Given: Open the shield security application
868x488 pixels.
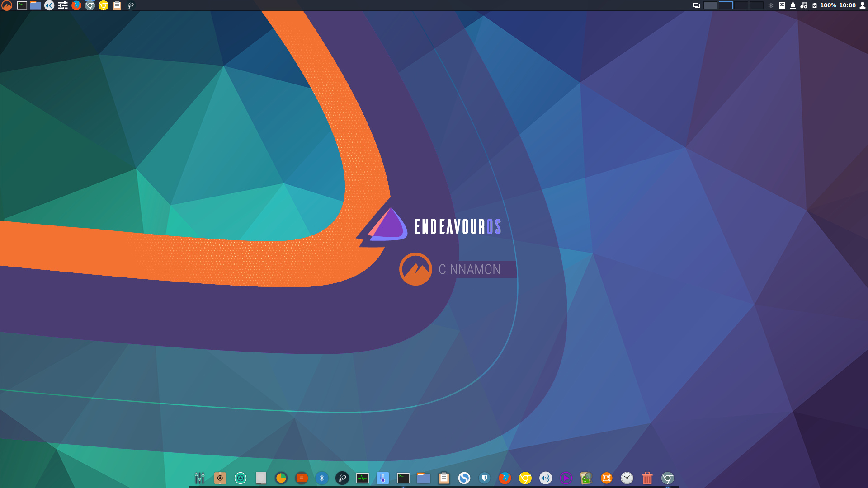Looking at the screenshot, I should click(485, 478).
